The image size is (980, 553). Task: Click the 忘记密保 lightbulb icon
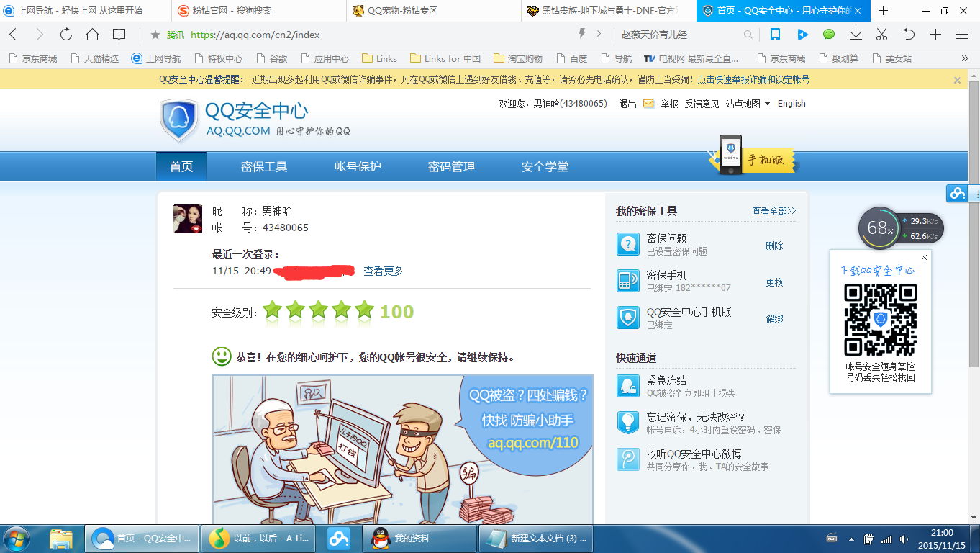(x=628, y=423)
